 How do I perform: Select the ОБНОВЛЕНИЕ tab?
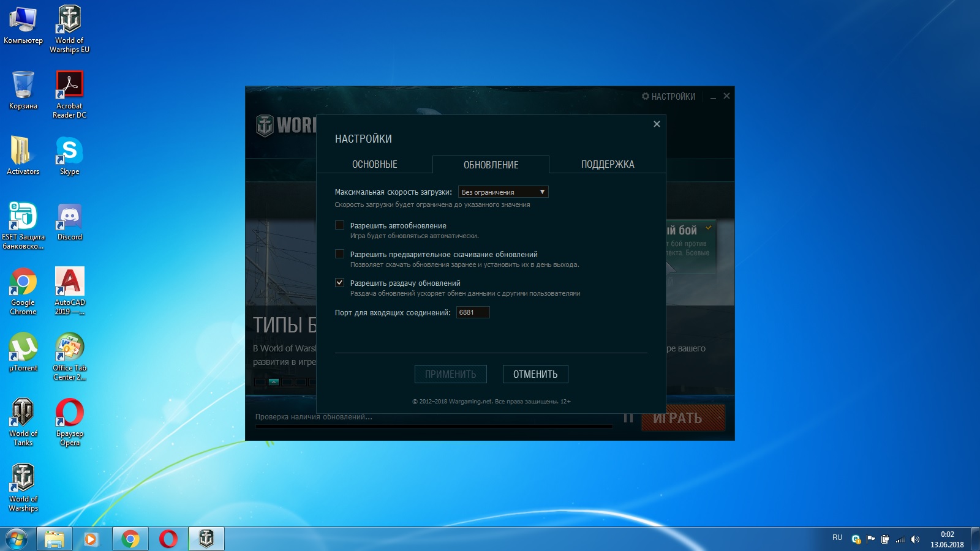pos(491,165)
